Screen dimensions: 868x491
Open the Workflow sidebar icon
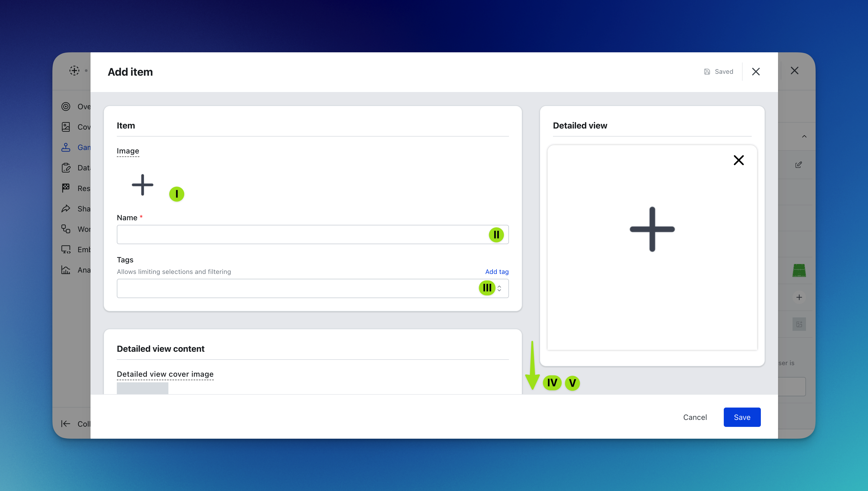pyautogui.click(x=66, y=229)
